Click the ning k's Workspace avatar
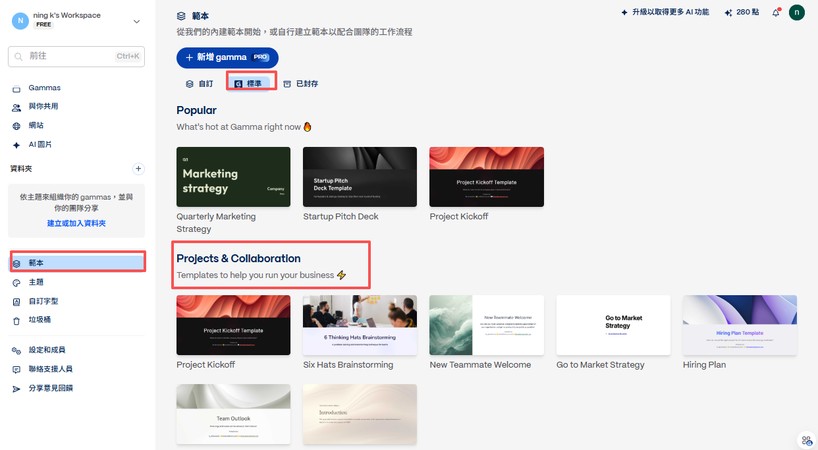The height and width of the screenshot is (450, 818). pyautogui.click(x=20, y=21)
